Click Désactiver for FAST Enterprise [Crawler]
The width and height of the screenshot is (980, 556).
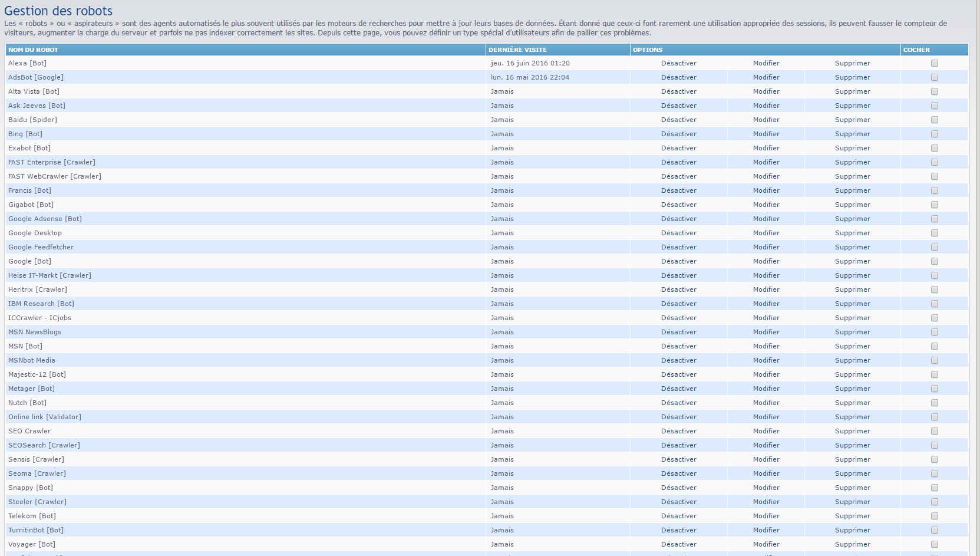pyautogui.click(x=679, y=162)
